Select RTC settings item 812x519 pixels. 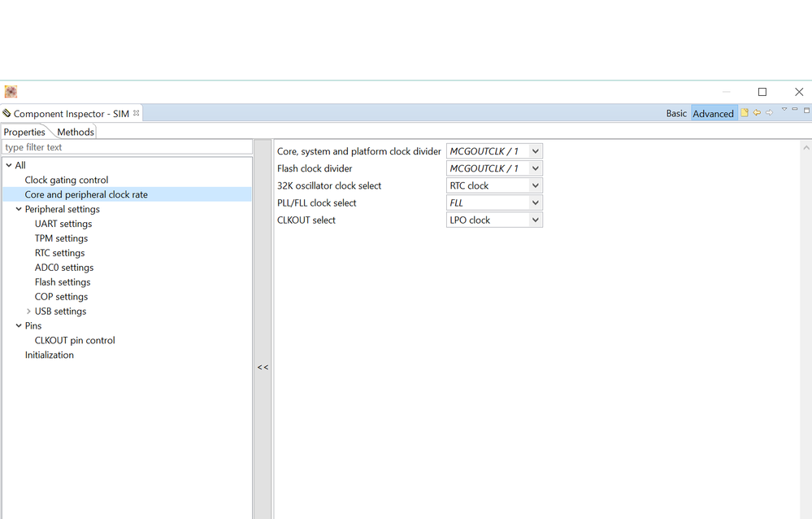59,252
